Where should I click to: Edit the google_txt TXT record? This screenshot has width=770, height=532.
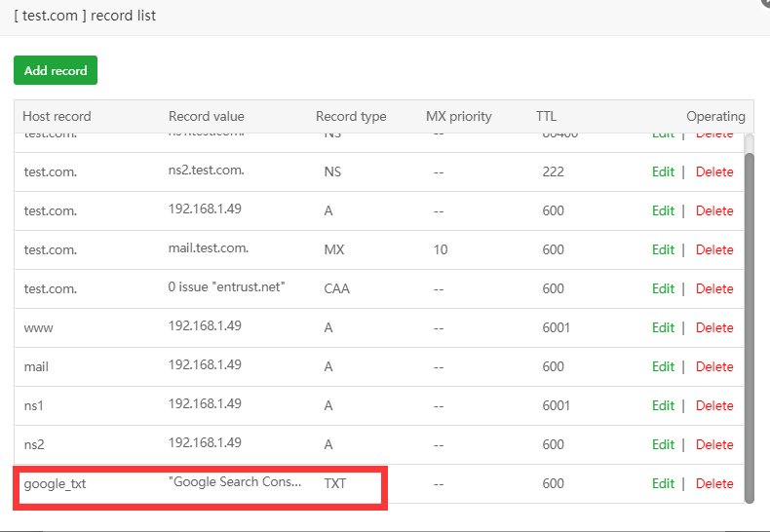click(663, 483)
